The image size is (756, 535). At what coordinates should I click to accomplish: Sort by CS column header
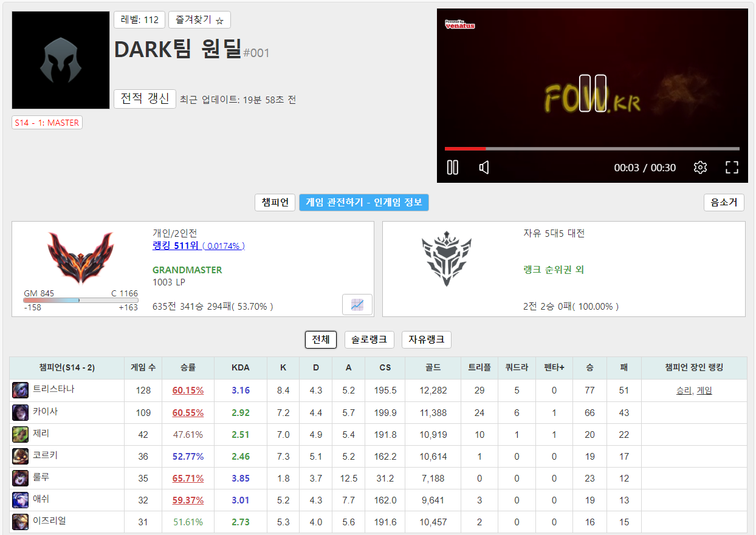click(x=385, y=368)
